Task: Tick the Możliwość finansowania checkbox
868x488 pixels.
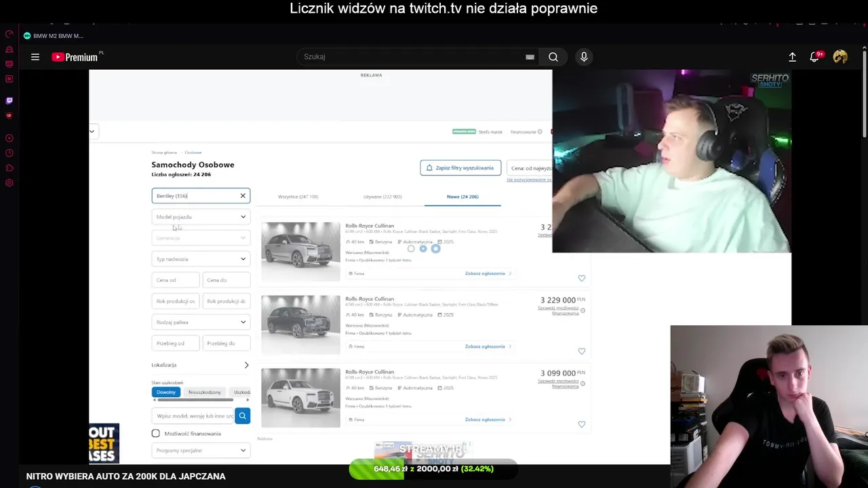Action: click(156, 433)
